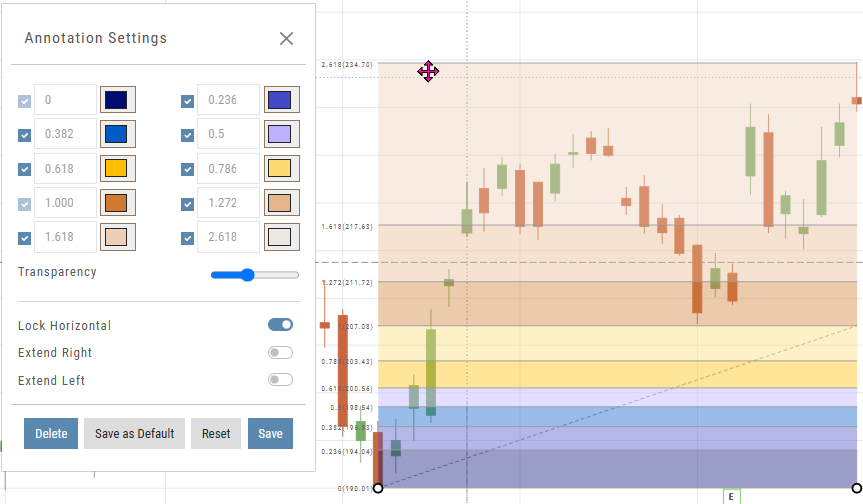Open color picker for level 0.236
863x504 pixels.
tap(281, 100)
